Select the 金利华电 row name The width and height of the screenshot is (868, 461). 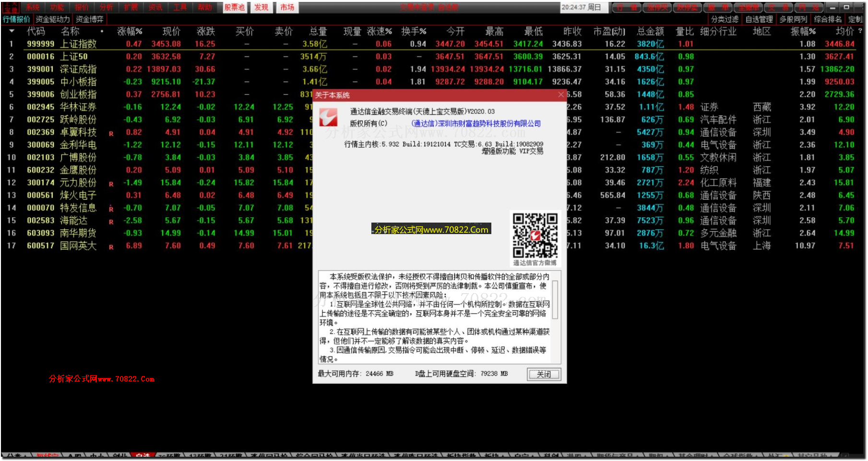[78, 145]
